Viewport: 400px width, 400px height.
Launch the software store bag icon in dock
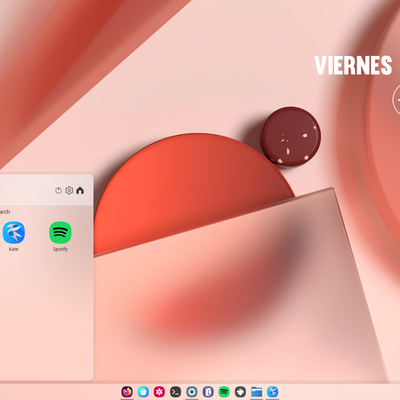click(143, 391)
